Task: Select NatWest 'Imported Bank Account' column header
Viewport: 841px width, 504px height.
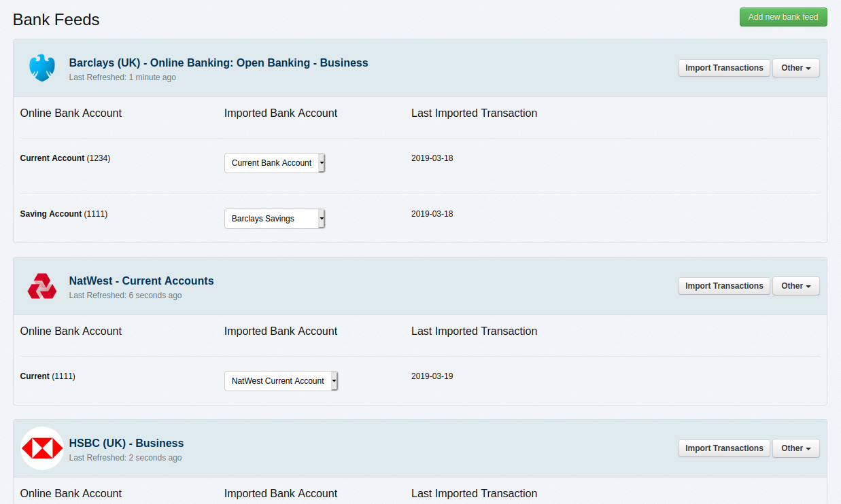Action: point(281,331)
